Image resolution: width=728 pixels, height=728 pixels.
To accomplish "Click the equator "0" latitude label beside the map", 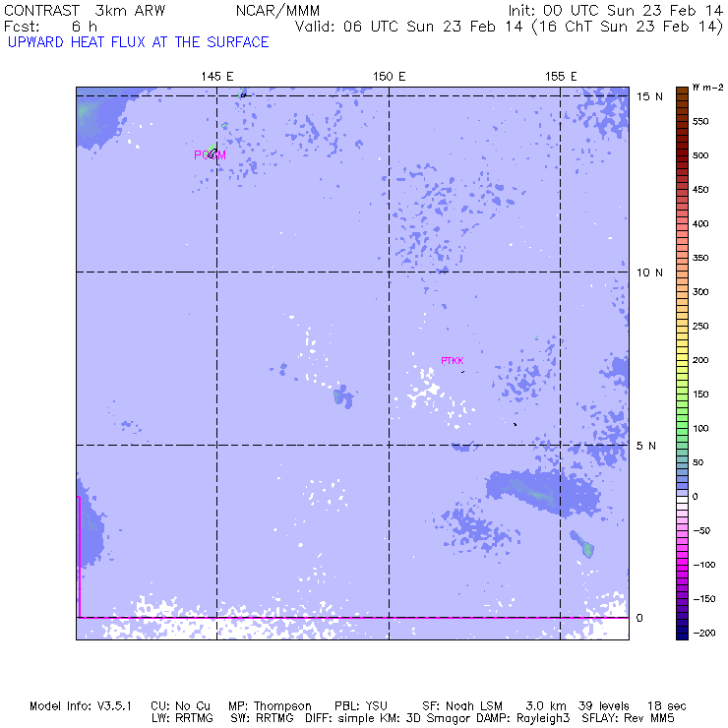I will point(639,618).
